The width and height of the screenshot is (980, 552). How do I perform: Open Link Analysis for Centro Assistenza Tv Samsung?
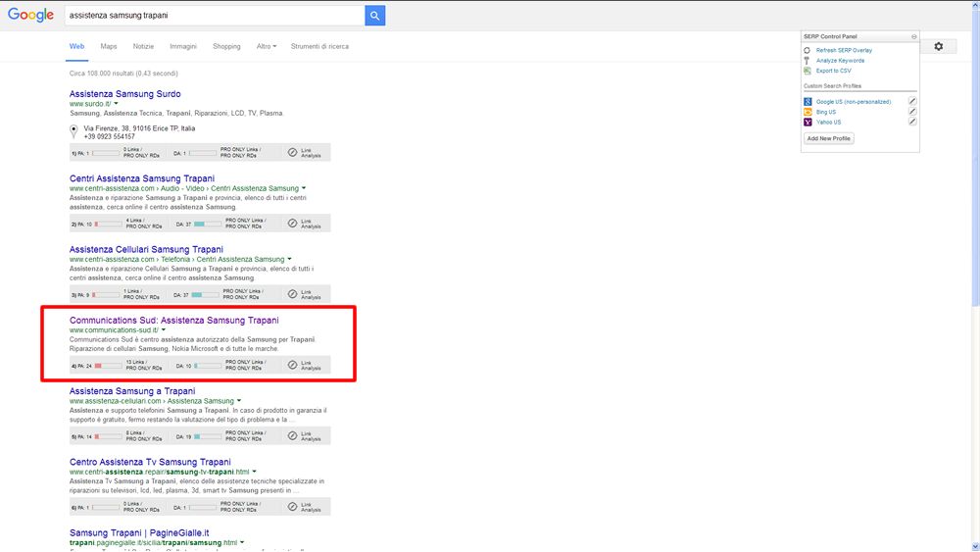tap(305, 507)
